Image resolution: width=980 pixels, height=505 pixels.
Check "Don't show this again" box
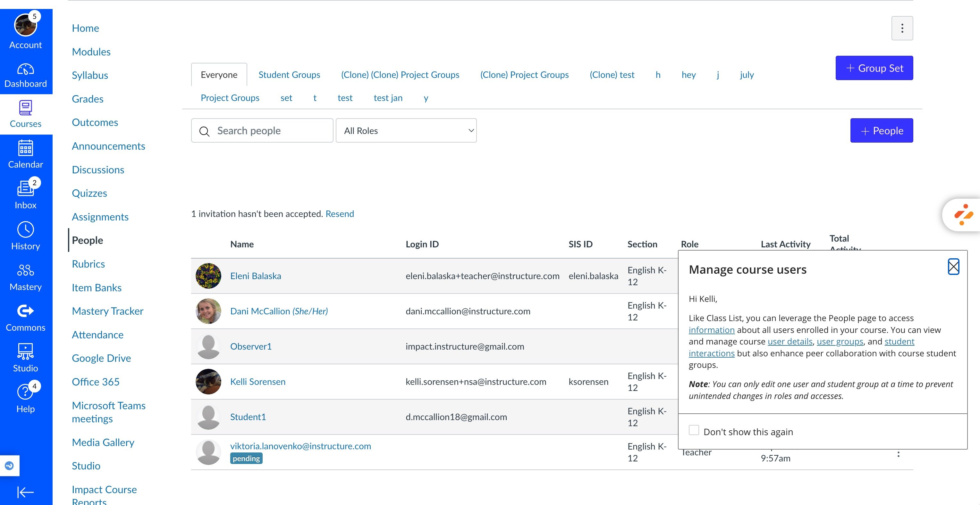coord(694,430)
